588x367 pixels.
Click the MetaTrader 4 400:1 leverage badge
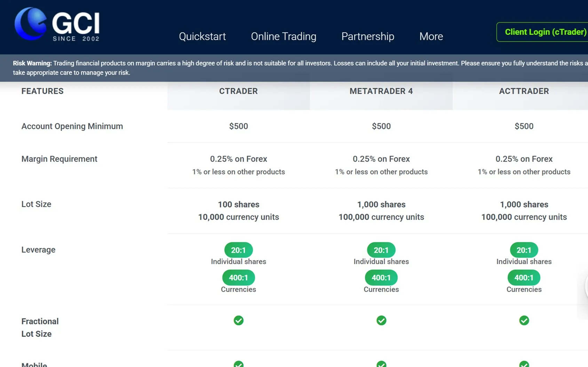[381, 278]
